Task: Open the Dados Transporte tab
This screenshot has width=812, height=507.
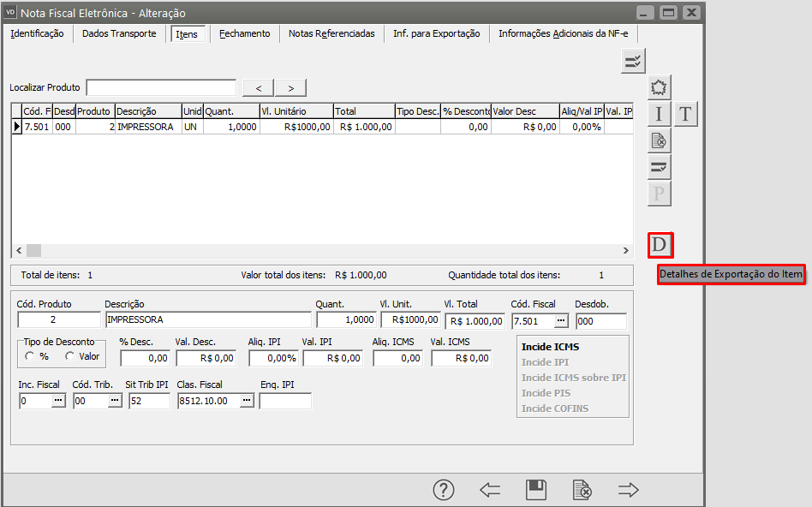Action: [119, 33]
